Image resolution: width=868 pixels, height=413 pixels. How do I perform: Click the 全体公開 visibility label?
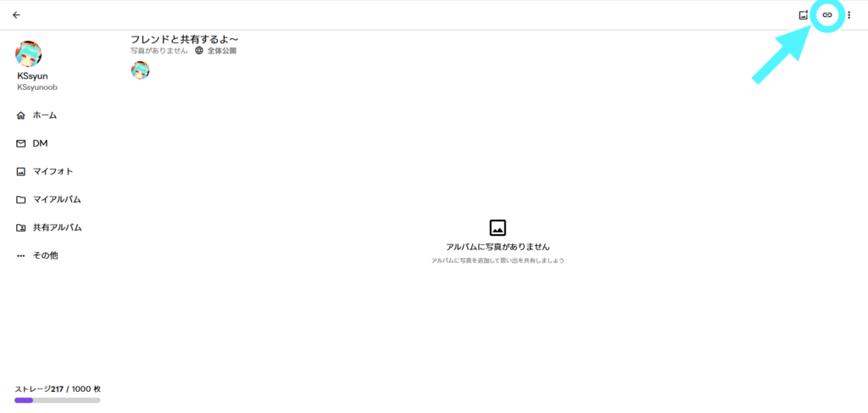222,51
